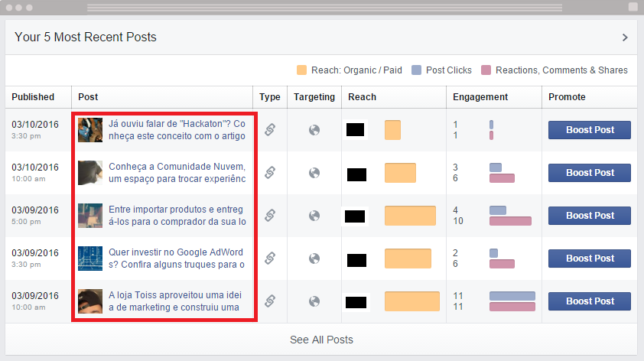
Task: Click Post Clicks legend label
Action: (448, 70)
